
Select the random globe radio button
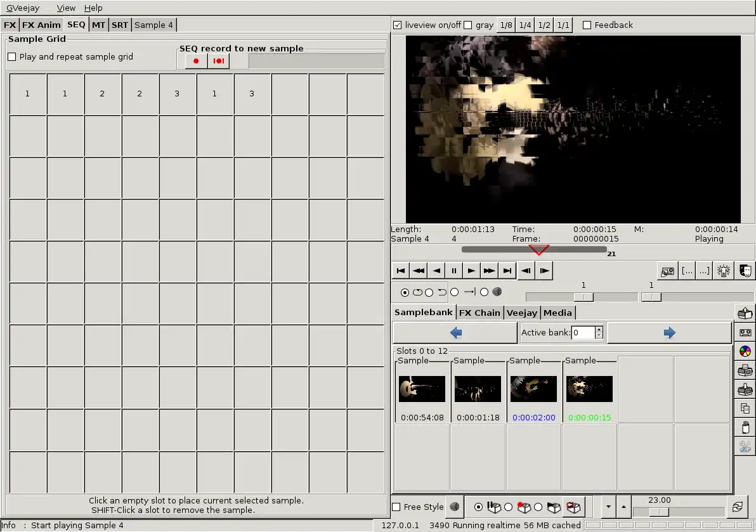[484, 292]
